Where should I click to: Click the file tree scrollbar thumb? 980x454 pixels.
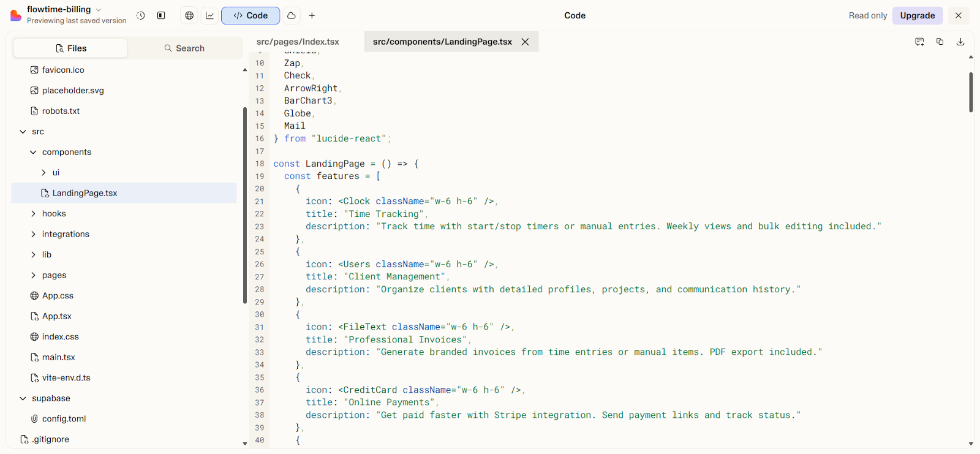tap(245, 205)
